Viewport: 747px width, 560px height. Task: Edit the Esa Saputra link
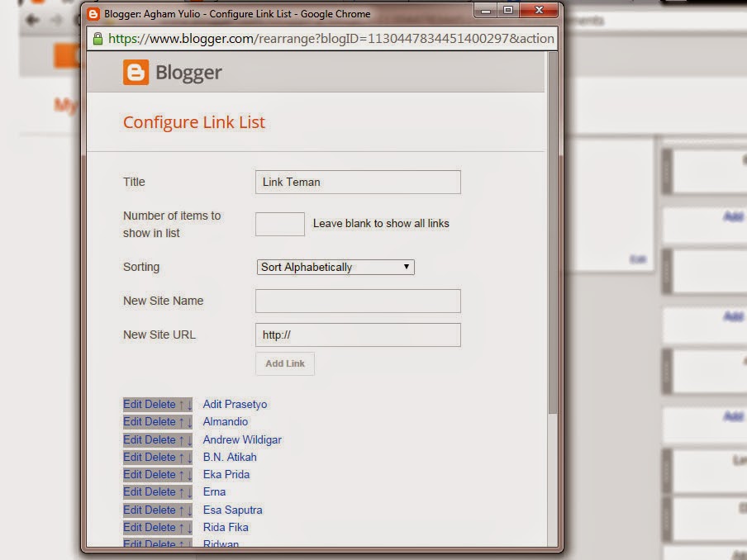click(132, 510)
